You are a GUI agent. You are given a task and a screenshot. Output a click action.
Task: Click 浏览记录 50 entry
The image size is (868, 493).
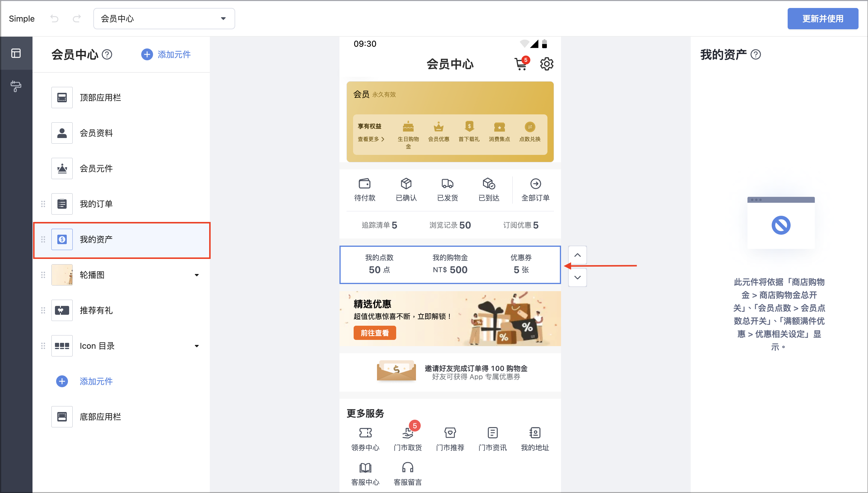pos(450,225)
